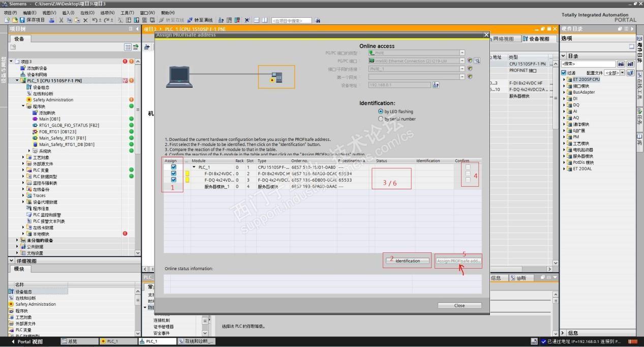This screenshot has height=347, width=644.
Task: Click the Undo arrow in main toolbar
Action: pos(94,20)
